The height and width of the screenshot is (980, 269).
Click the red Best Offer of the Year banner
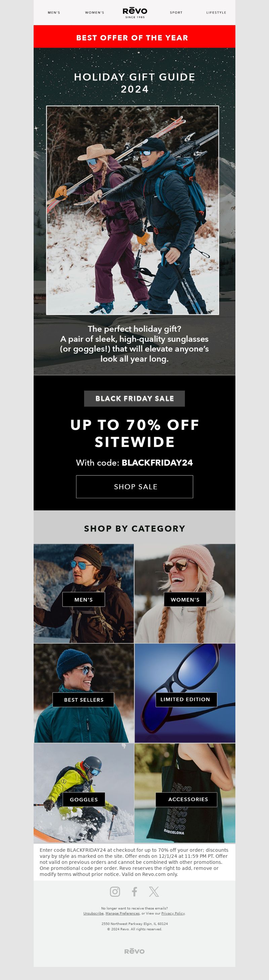pyautogui.click(x=134, y=37)
